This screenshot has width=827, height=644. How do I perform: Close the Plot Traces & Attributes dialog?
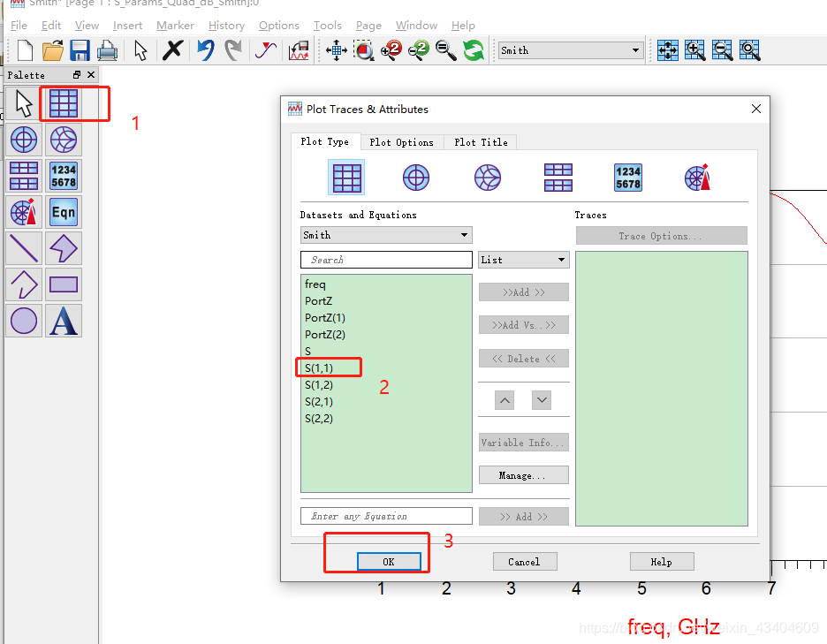755,109
